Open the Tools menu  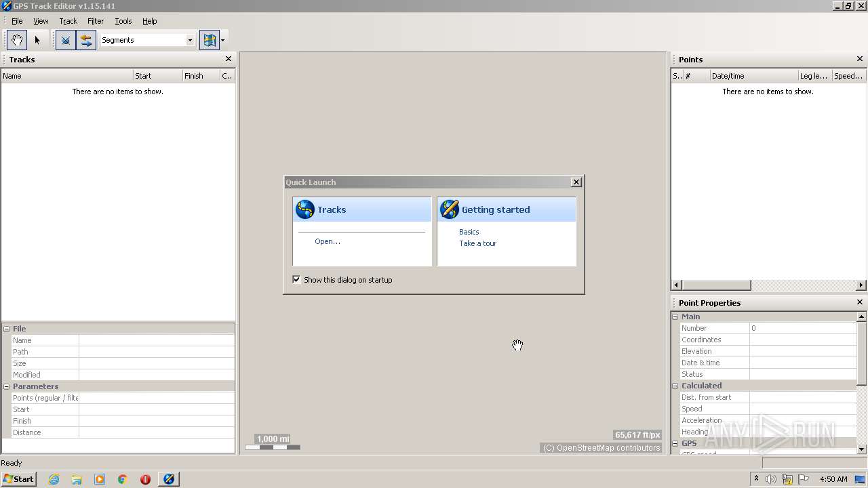coord(123,21)
